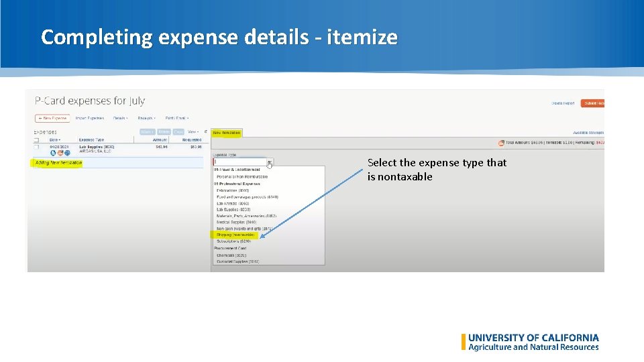Screen dimensions: 644x362
Task: Choose Chemicals expense type under Procurement Card
Action: point(231,255)
